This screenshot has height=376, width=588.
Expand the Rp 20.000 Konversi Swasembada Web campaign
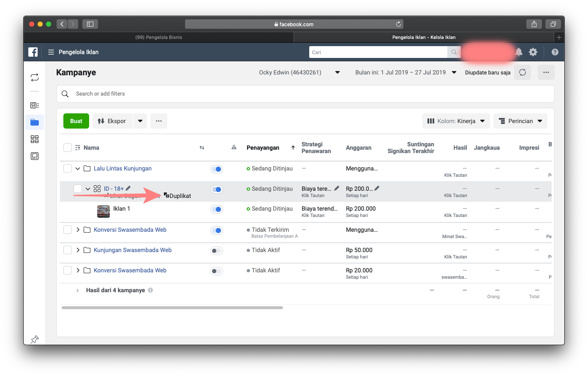78,270
